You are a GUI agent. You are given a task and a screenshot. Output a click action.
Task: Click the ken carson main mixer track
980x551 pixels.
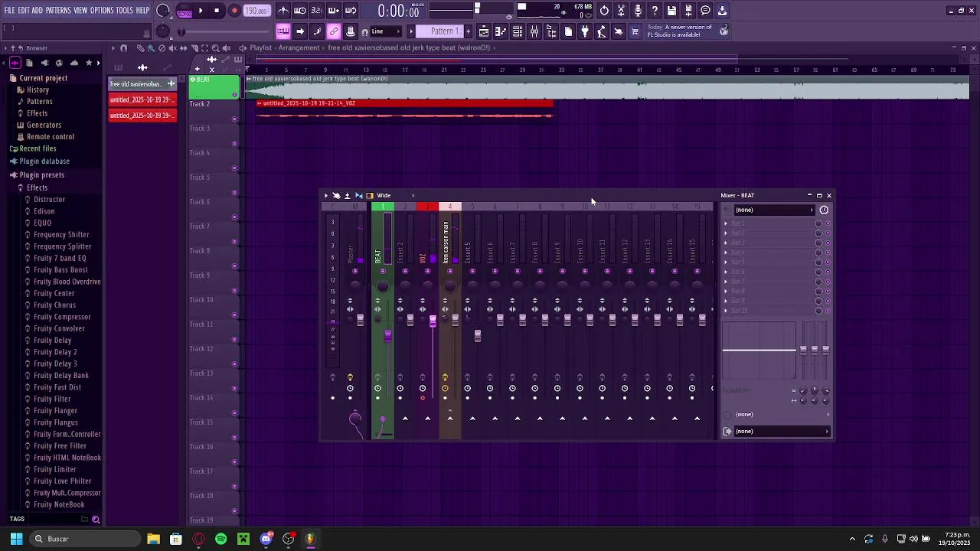pos(446,242)
